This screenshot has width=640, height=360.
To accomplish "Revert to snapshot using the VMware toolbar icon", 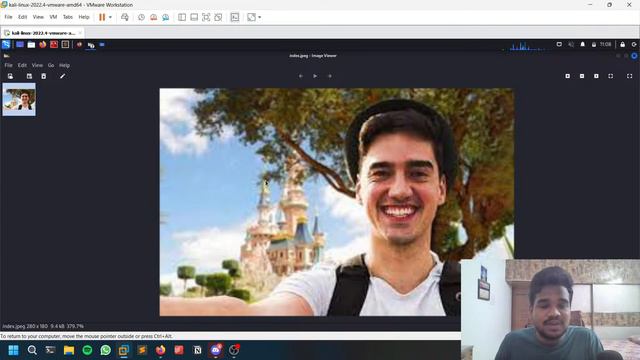I will (x=153, y=17).
